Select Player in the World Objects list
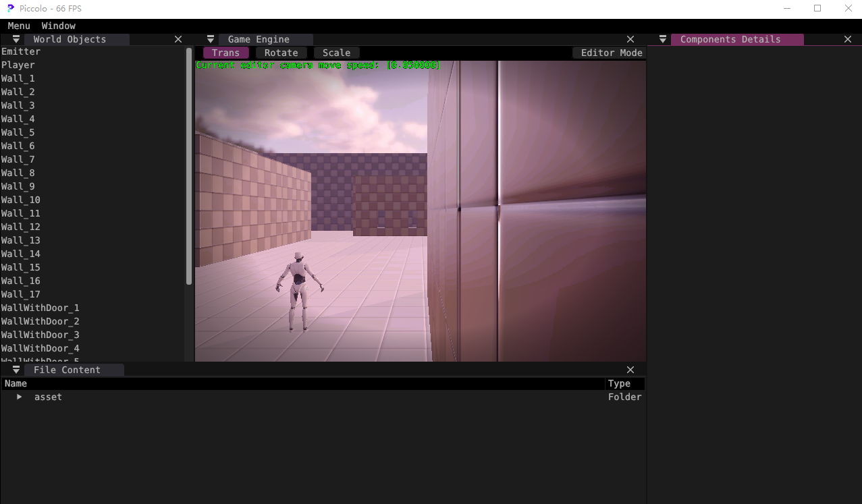Screen dimensions: 862x504 click(18, 65)
